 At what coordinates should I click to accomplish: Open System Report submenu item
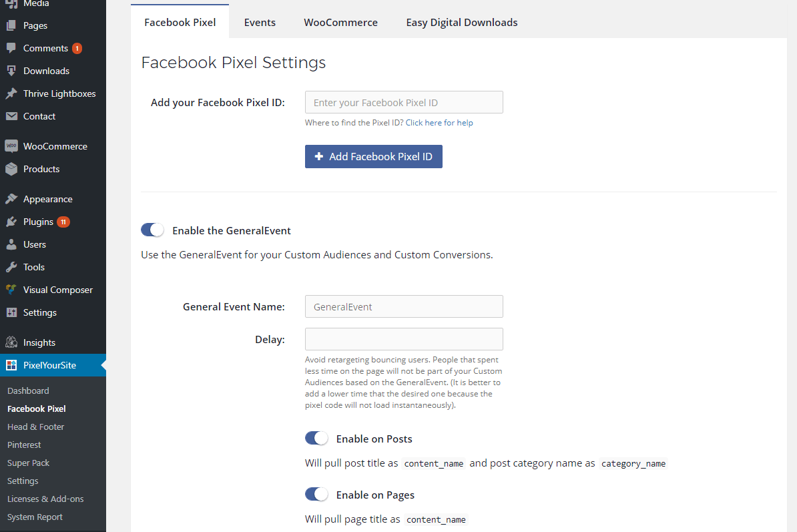click(35, 517)
